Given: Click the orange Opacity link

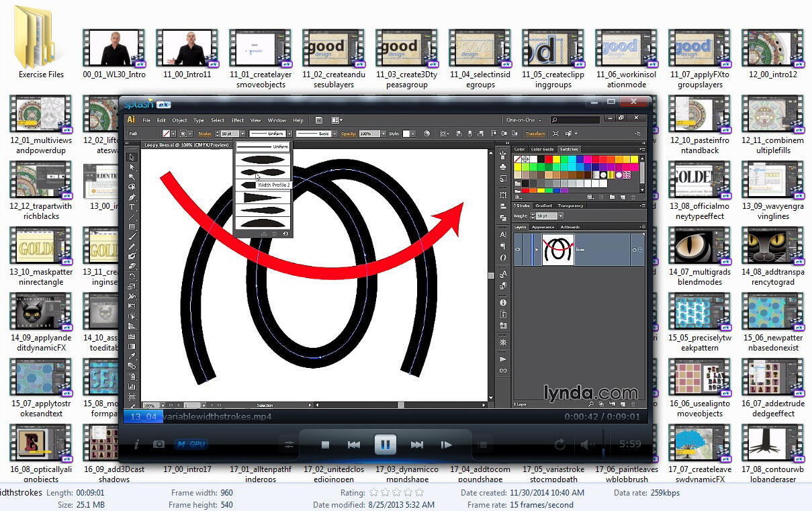Looking at the screenshot, I should coord(348,134).
